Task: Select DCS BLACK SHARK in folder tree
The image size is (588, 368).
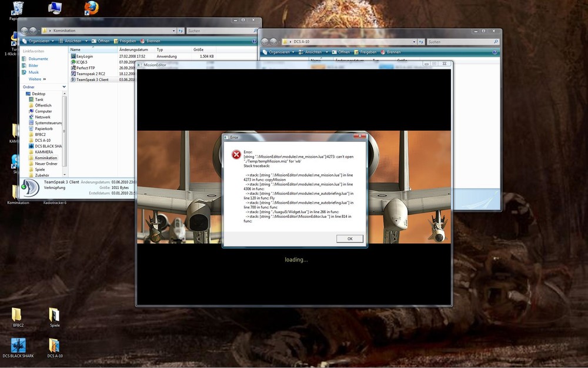Action: tap(45, 146)
